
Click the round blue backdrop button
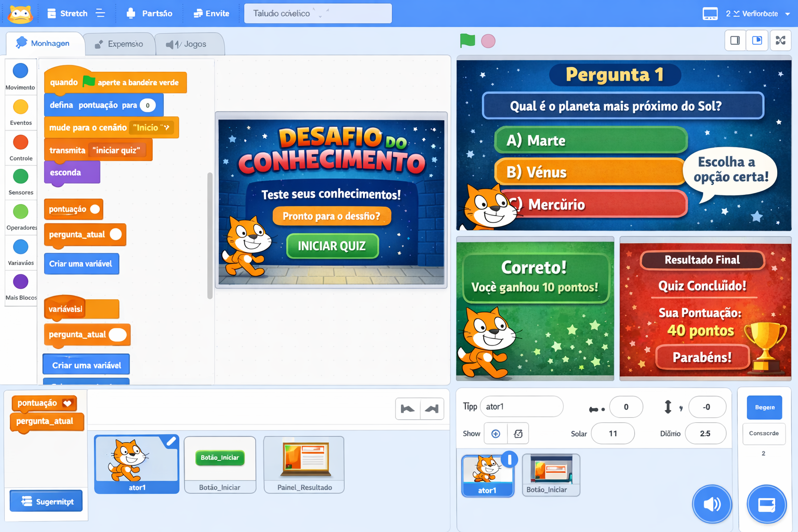[x=766, y=504]
